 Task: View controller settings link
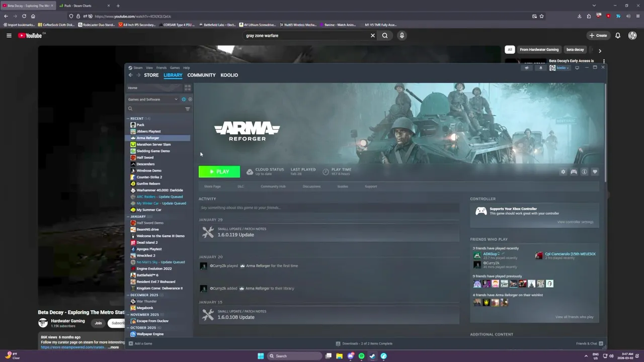[575, 222]
